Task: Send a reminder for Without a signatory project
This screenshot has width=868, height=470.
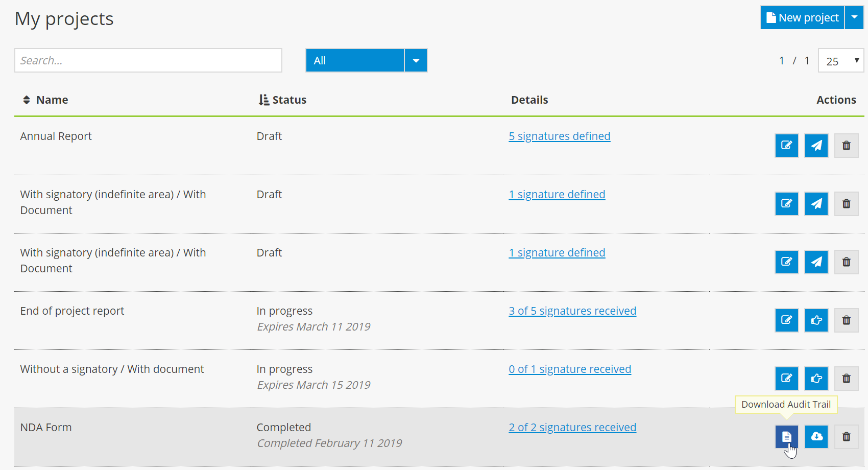Action: 816,379
